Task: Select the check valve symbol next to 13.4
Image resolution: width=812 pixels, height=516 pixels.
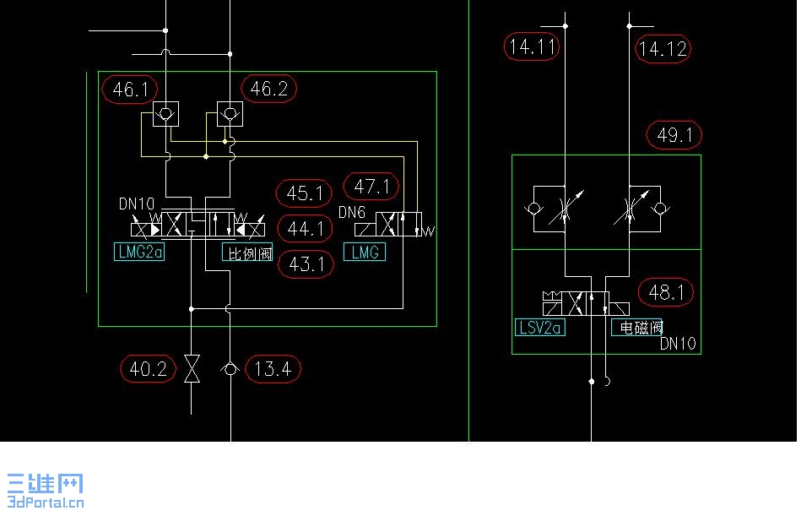Action: point(230,369)
